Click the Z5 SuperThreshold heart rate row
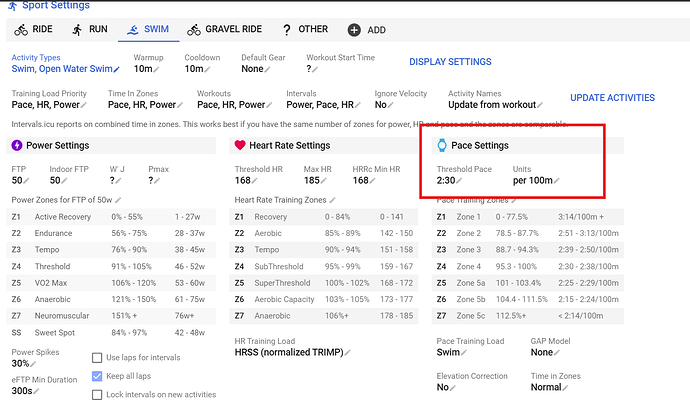The height and width of the screenshot is (410, 690). tap(323, 283)
